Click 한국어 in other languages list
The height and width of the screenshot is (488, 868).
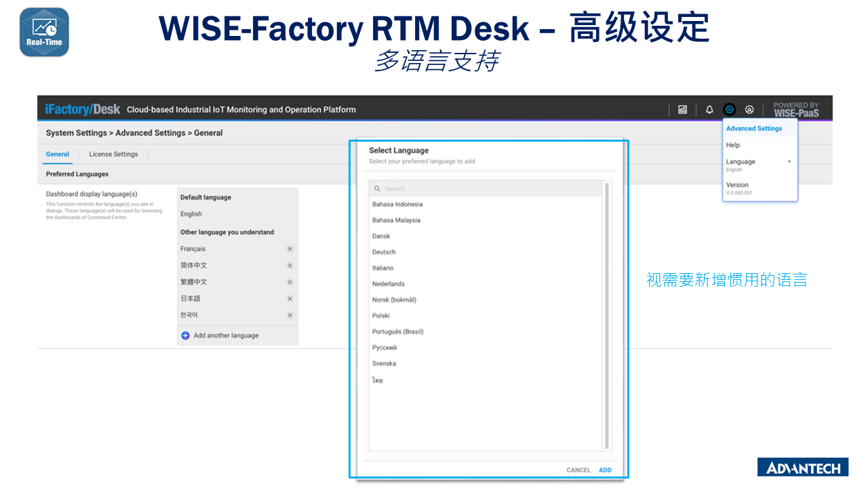tap(189, 315)
